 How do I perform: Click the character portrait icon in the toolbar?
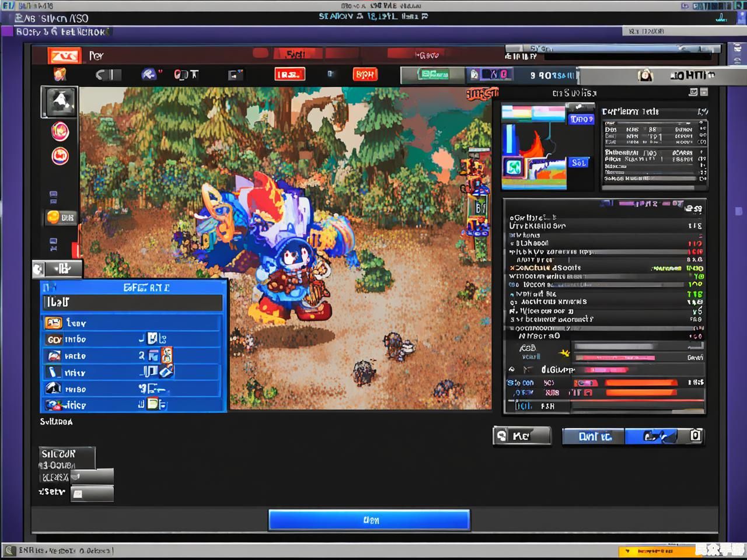(60, 74)
